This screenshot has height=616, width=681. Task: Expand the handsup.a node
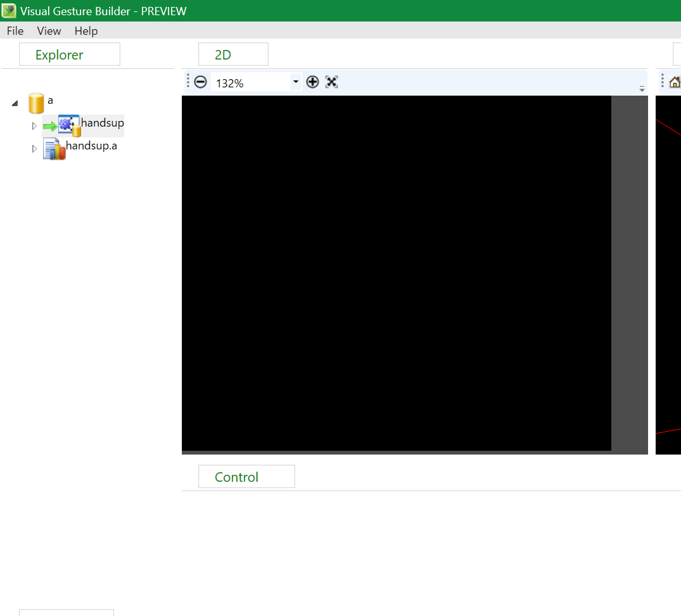34,149
